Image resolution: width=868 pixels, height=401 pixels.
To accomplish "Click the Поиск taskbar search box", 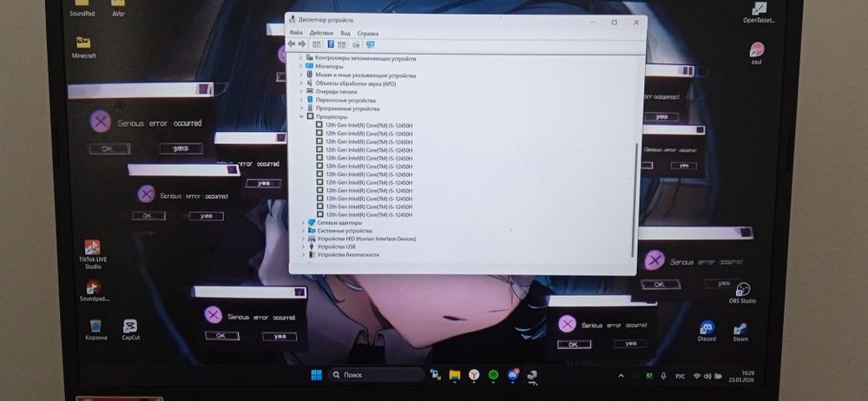I will click(x=377, y=375).
